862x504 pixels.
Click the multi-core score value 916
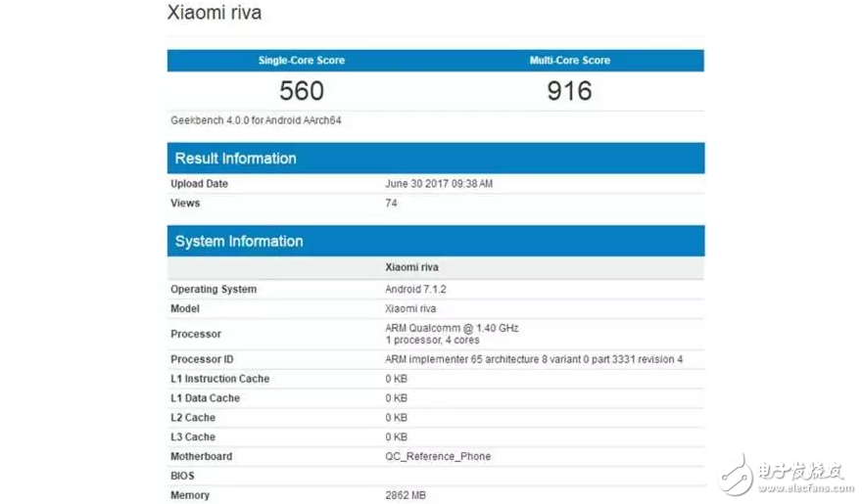(x=569, y=91)
